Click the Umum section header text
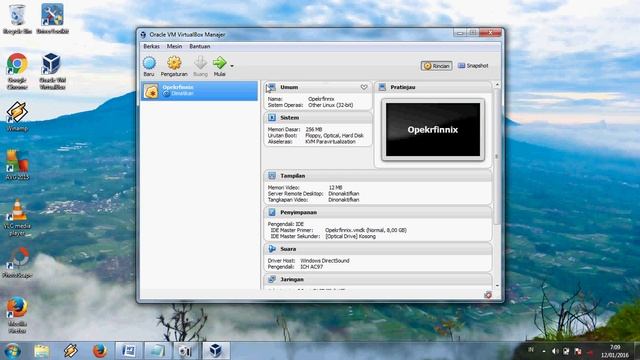Image resolution: width=640 pixels, height=360 pixels. pyautogui.click(x=289, y=87)
